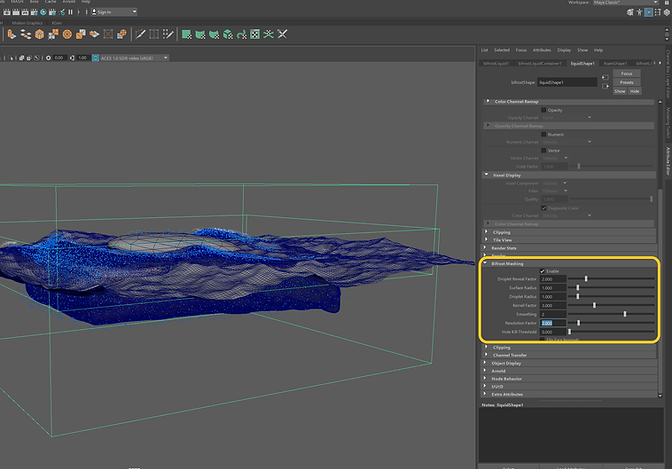This screenshot has width=672, height=469.
Task: Expand the Extra Attributes section
Action: (485, 394)
